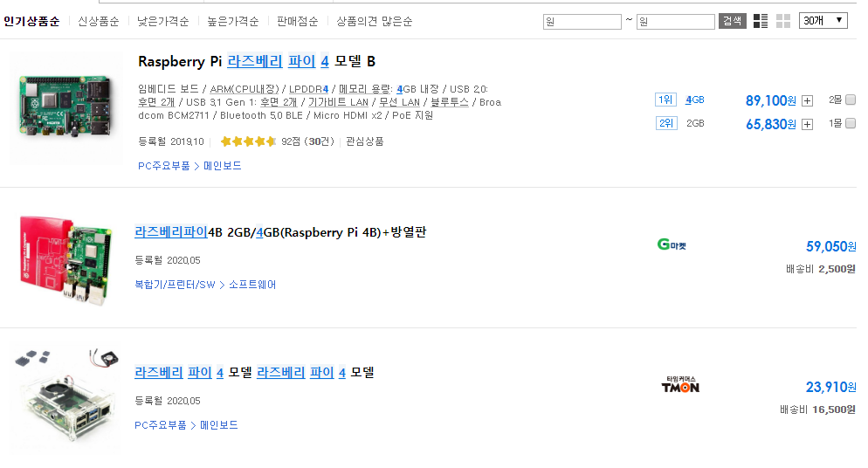Select the 2GB option label
This screenshot has height=468, width=868.
point(695,123)
